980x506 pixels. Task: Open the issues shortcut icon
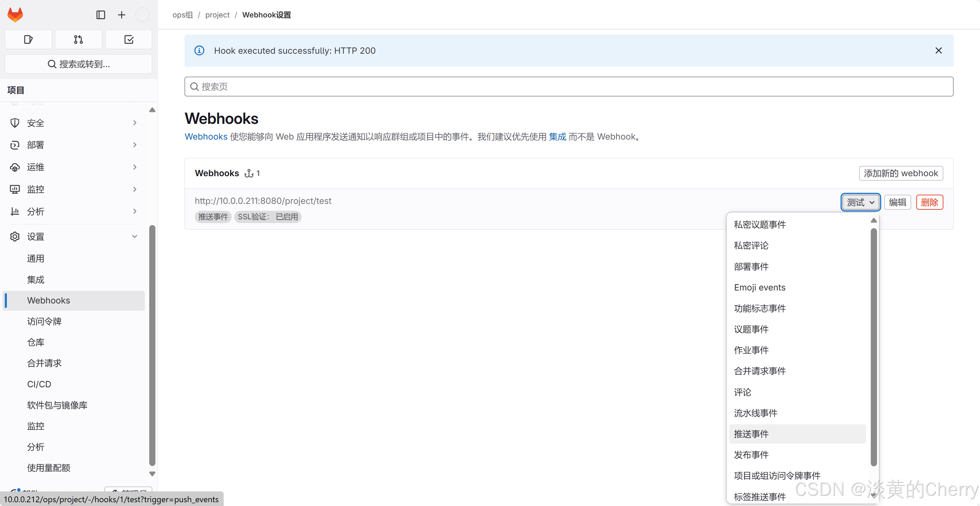[x=28, y=40]
